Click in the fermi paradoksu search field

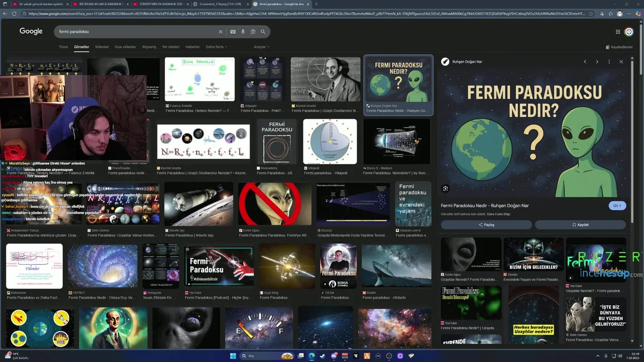pyautogui.click(x=136, y=32)
